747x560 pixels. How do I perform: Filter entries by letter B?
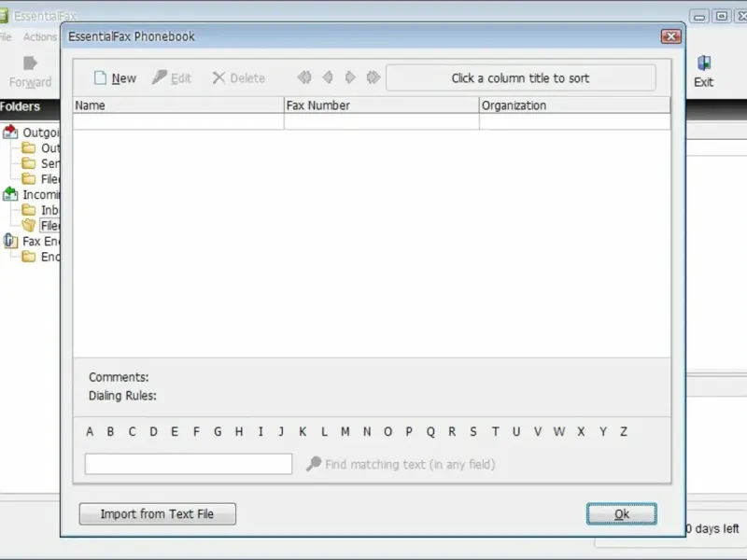pyautogui.click(x=110, y=431)
